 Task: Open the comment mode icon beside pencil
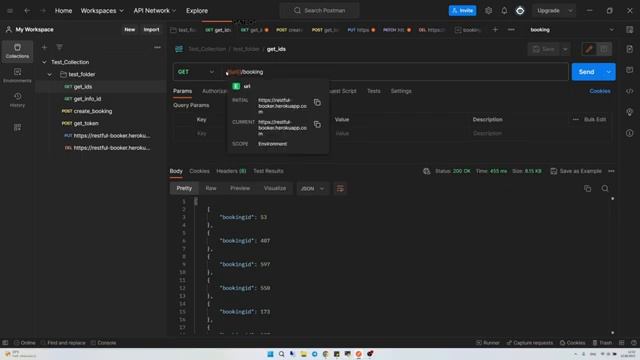pos(604,49)
